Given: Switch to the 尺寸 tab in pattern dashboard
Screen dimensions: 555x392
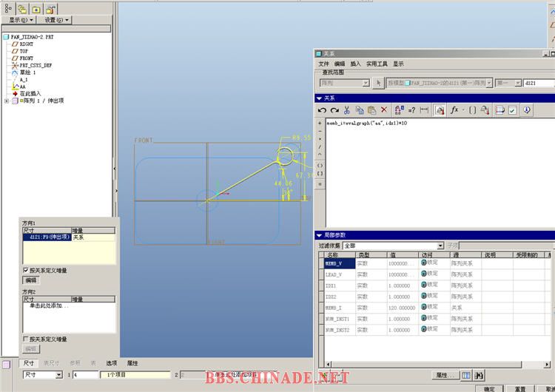Looking at the screenshot, I should 29,363.
